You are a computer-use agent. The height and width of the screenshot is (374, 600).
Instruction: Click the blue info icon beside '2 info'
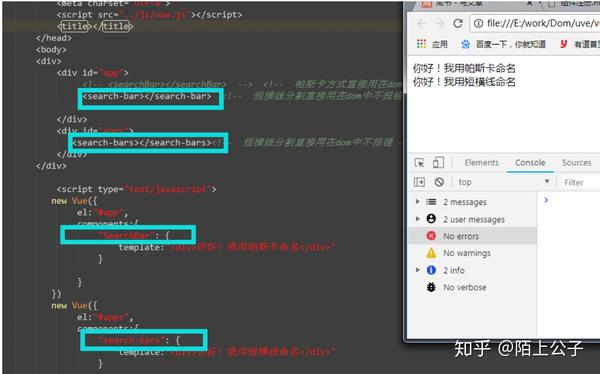pyautogui.click(x=431, y=270)
